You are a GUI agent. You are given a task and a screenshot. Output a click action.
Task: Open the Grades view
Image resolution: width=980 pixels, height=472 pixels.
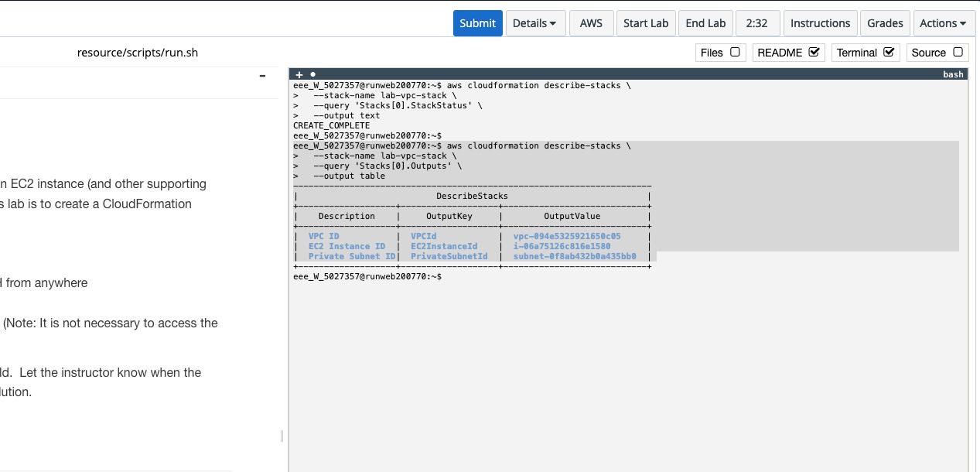885,23
